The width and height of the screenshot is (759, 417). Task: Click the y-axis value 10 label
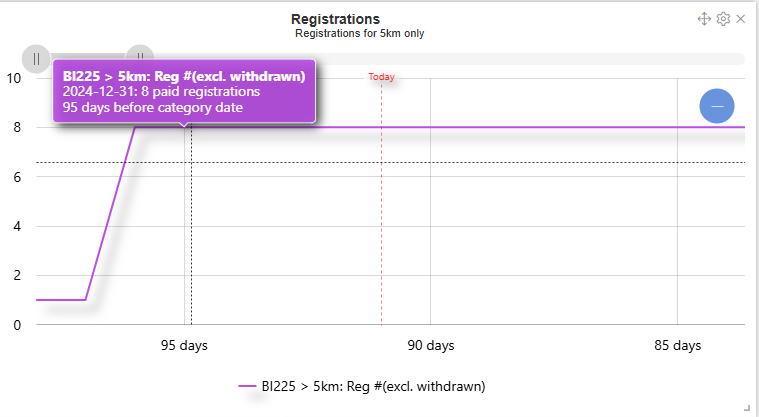pos(15,78)
